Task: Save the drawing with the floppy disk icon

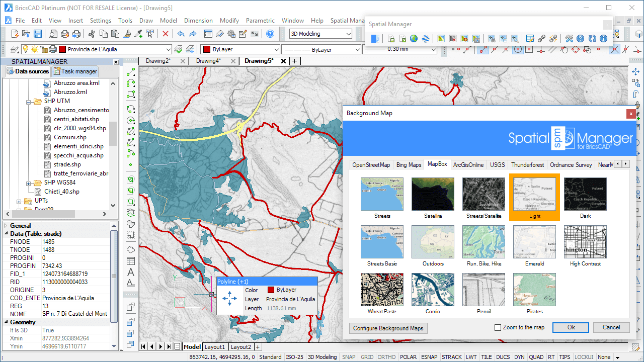Action: pyautogui.click(x=38, y=34)
